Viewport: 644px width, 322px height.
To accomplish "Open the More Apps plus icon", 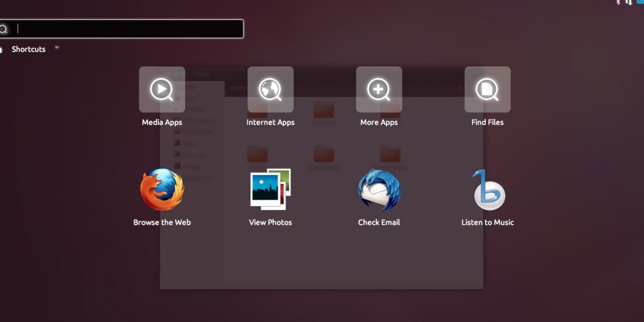I will [x=379, y=89].
